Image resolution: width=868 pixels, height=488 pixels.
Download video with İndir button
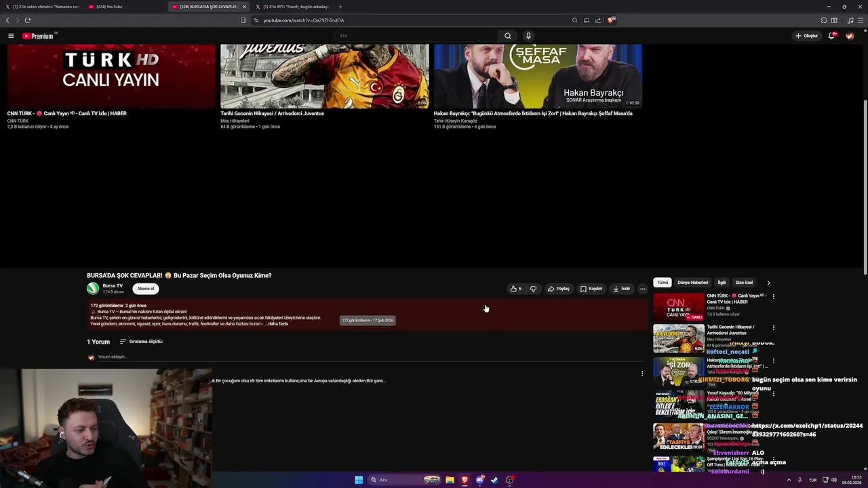622,289
